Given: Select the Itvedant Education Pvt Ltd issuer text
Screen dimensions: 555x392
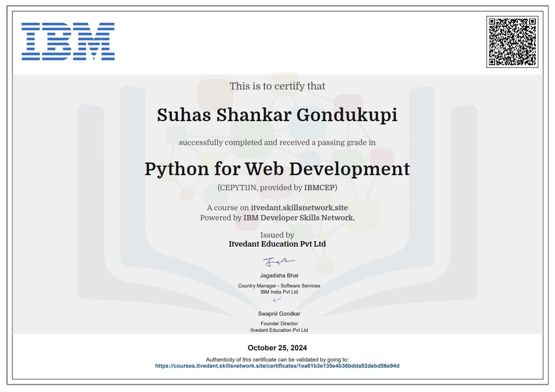Looking at the screenshot, I should coord(277,244).
